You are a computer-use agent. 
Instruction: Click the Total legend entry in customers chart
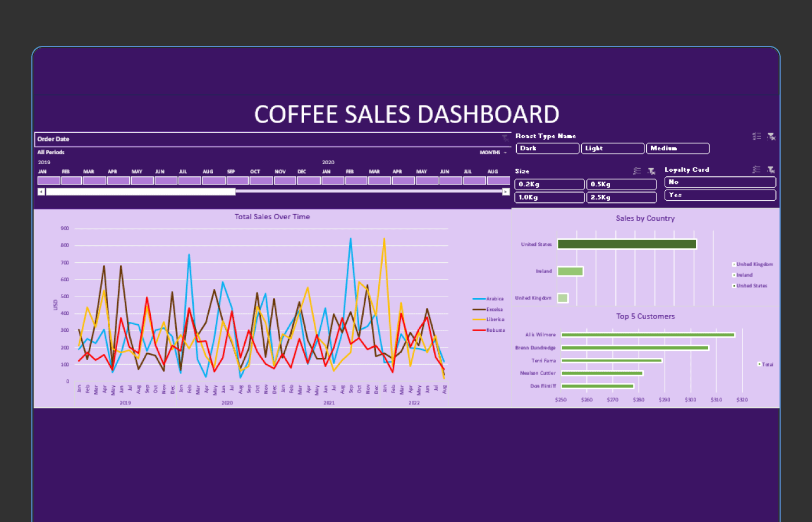[x=766, y=364]
